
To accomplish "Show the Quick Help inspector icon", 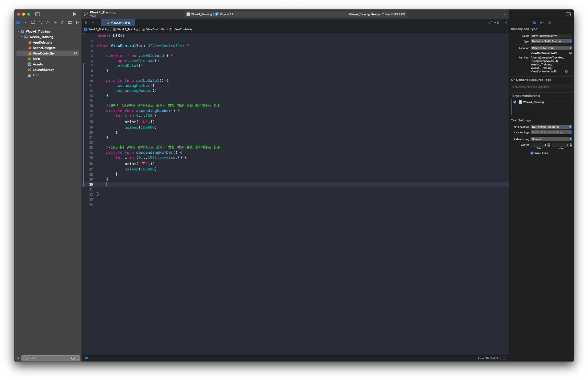I will (549, 23).
